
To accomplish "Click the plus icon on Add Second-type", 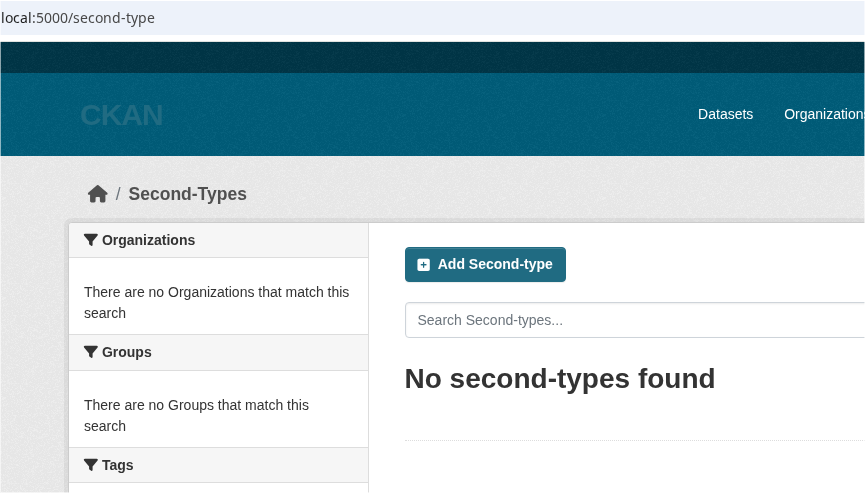I will tap(424, 265).
